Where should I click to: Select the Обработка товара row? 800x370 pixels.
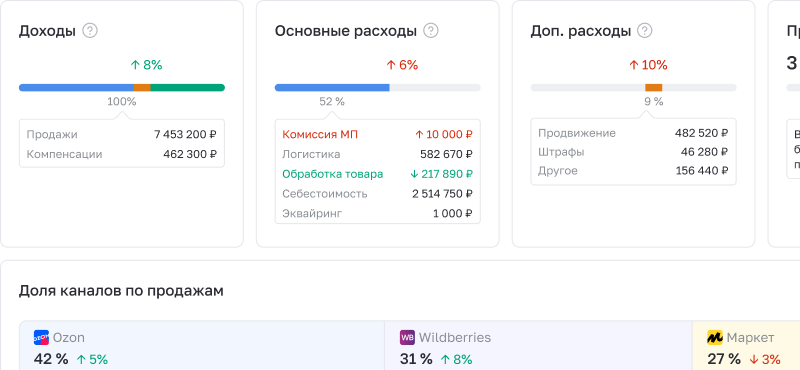[x=378, y=174]
